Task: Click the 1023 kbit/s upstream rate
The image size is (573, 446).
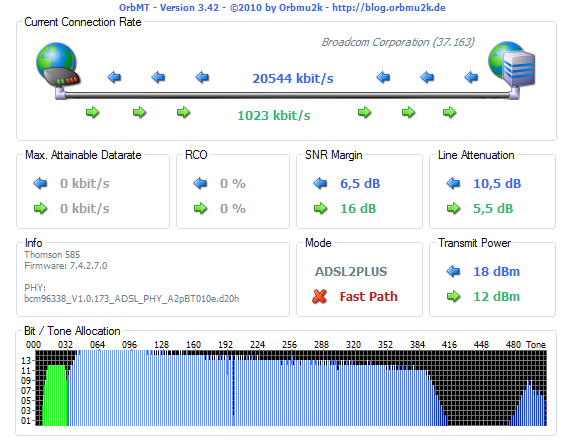Action: tap(274, 116)
